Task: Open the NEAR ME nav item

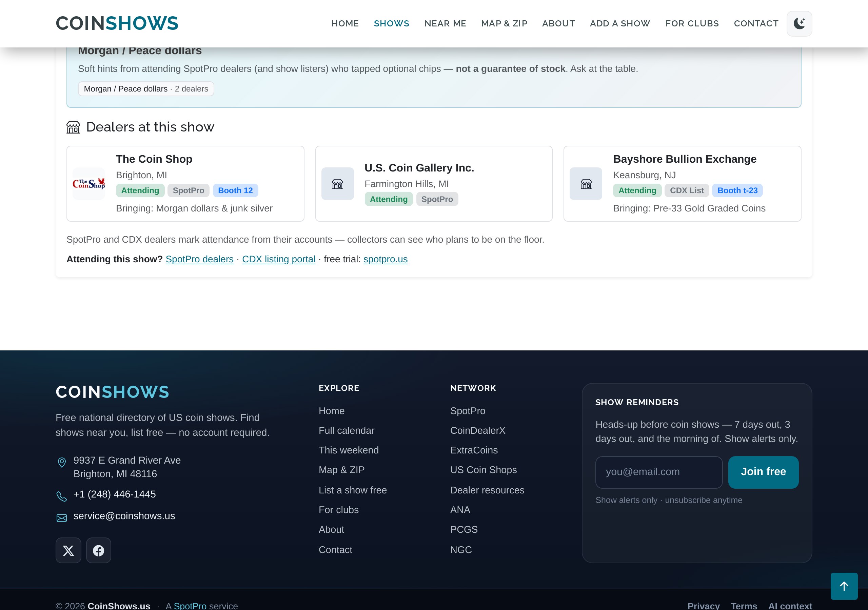Action: (445, 23)
